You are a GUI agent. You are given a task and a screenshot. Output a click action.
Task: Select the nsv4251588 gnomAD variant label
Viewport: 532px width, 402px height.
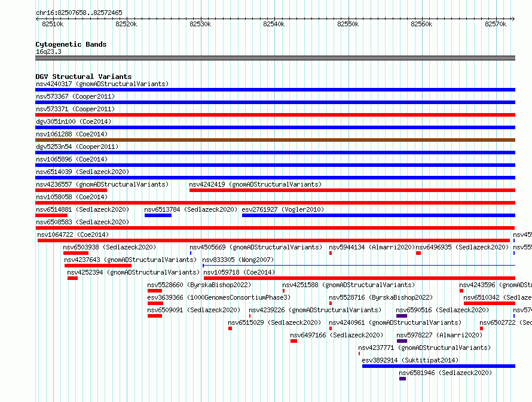[348, 285]
